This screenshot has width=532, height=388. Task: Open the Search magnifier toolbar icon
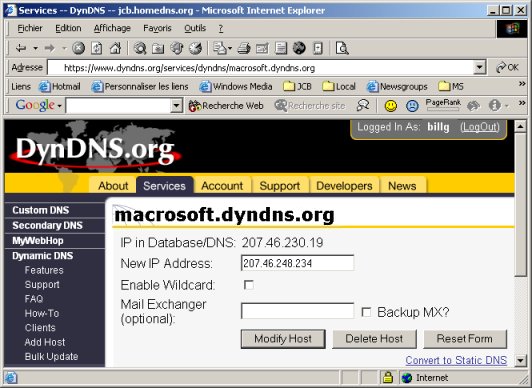[x=139, y=48]
